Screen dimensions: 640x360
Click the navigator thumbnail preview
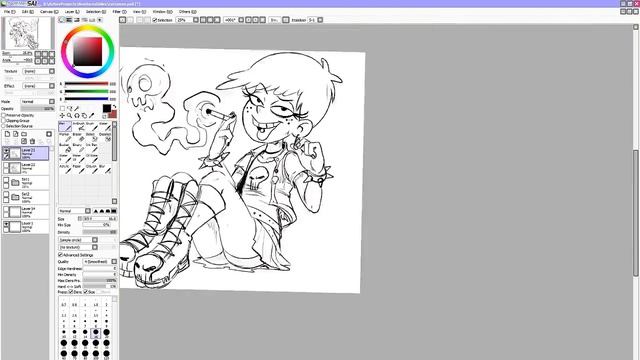click(27, 34)
